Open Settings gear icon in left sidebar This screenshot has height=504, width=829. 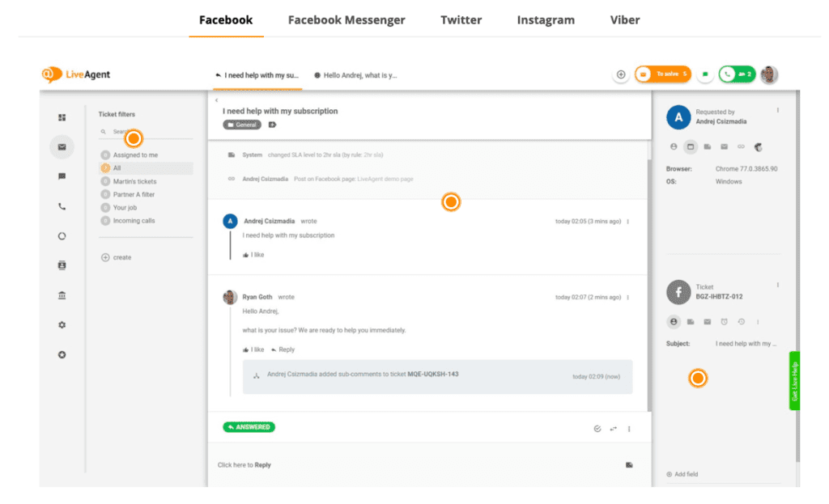[x=64, y=325]
